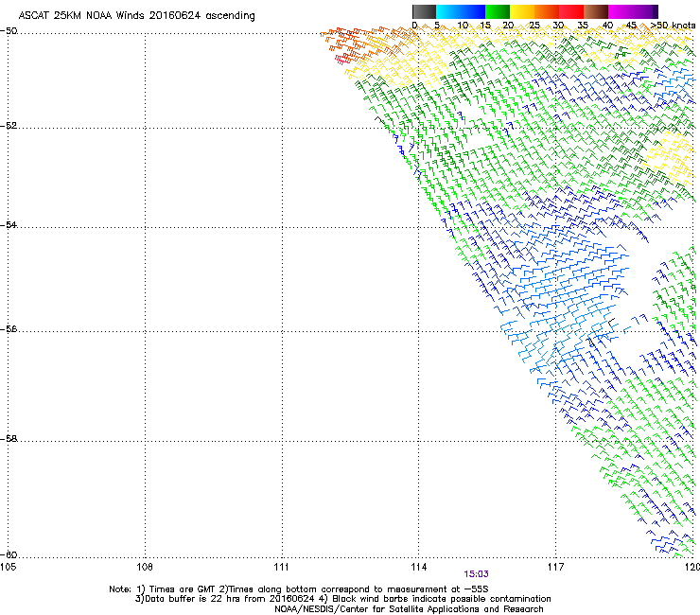Click the chart title 'ASCAT 25KM NOAA Winds 20160624 ascending'
Image resolution: width=700 pixels, height=615 pixels.
click(136, 16)
